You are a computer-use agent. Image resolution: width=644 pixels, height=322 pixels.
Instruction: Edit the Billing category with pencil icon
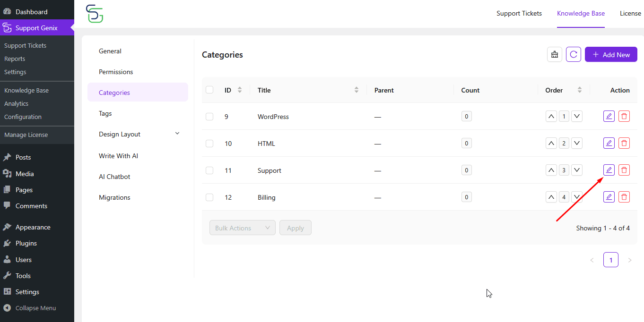coord(609,197)
